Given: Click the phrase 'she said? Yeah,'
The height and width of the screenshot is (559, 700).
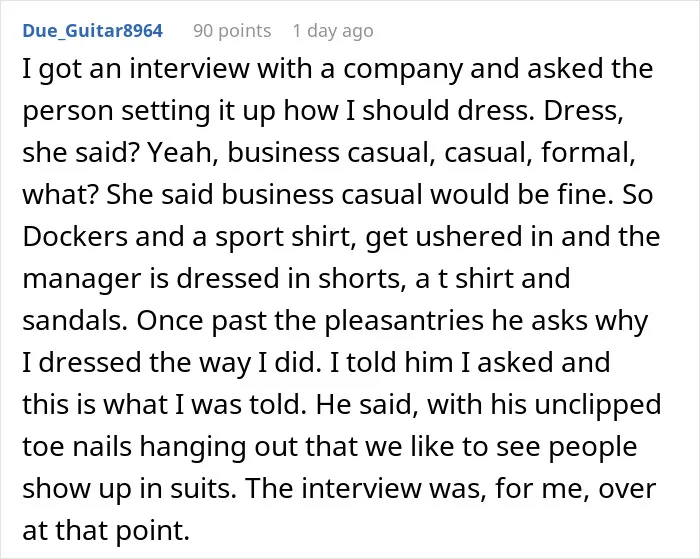Looking at the screenshot, I should 120,153.
